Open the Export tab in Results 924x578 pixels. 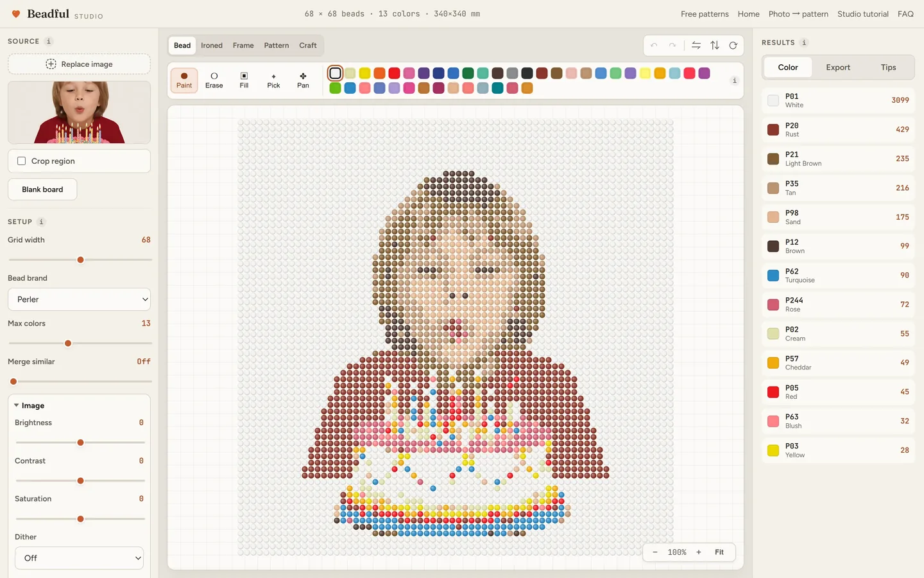point(838,67)
